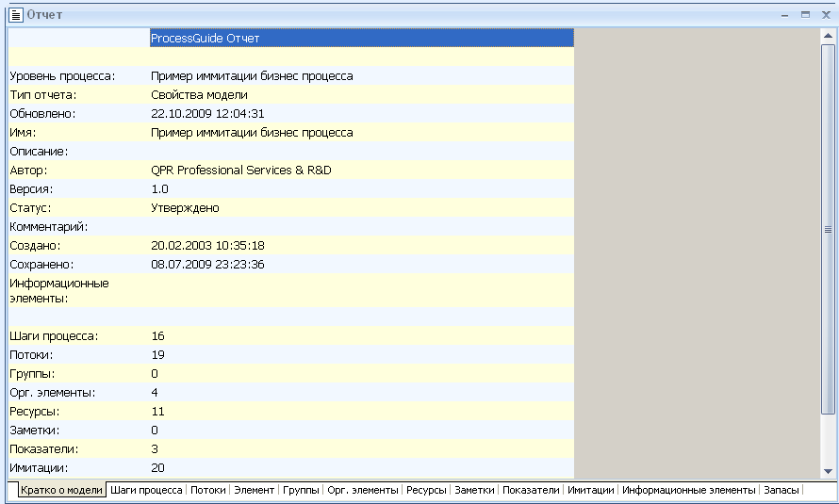
Task: Click the Орг. элементы row label
Action: (x=53, y=393)
